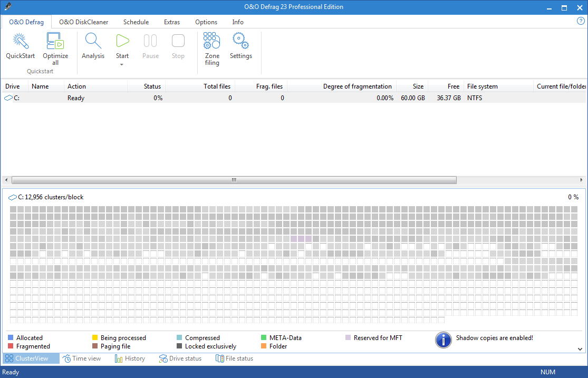This screenshot has height=378, width=588.
Task: Sort by the File system column header
Action: [x=498, y=86]
